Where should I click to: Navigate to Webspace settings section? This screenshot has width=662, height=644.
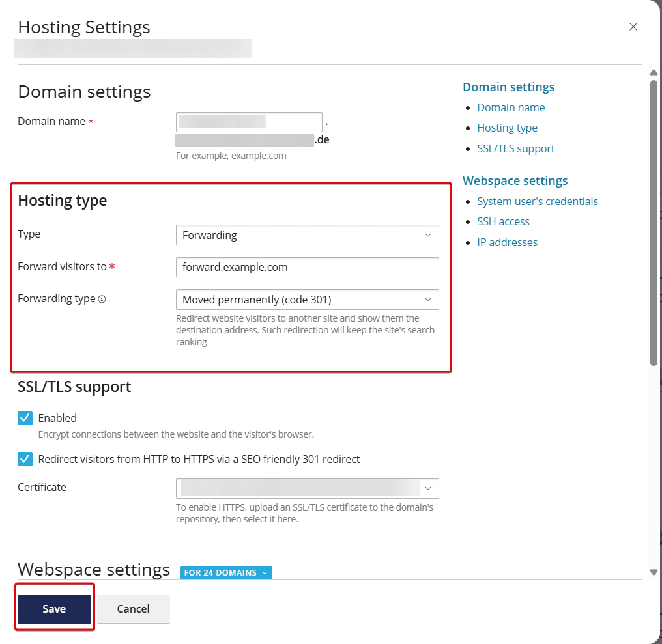(515, 180)
